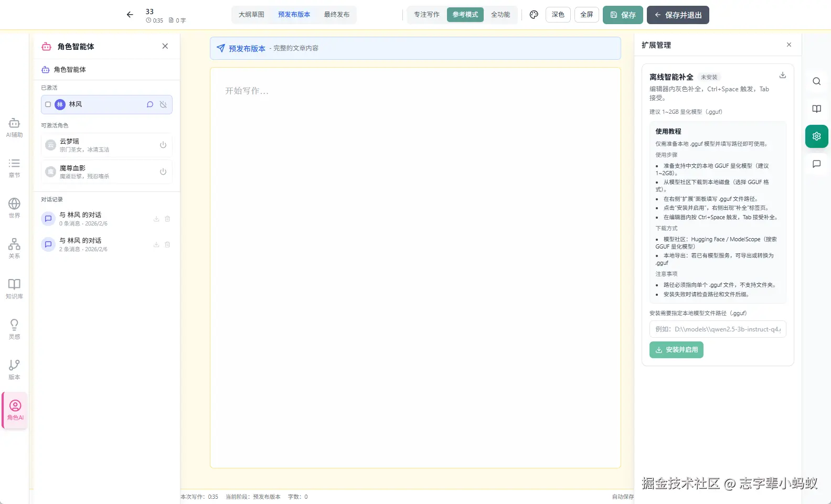Viewport: 831px width, 504px height.
Task: Select the 参考模式 mode
Action: [x=465, y=15]
